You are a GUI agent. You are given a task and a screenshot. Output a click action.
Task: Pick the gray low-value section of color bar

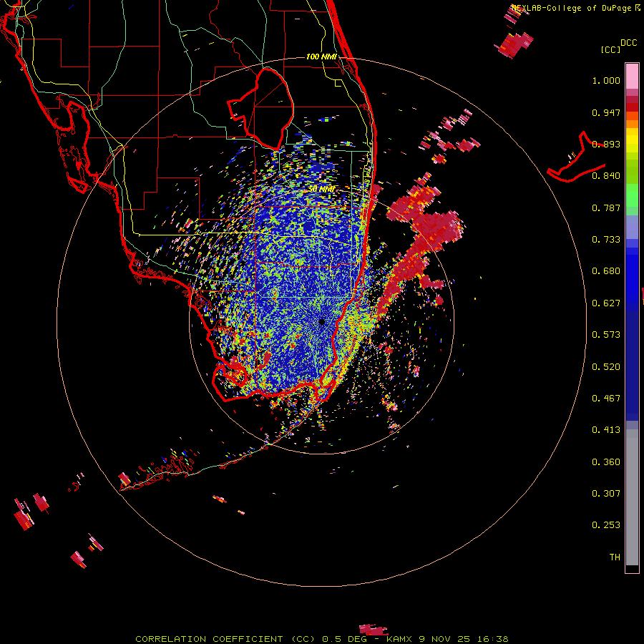[x=632, y=497]
